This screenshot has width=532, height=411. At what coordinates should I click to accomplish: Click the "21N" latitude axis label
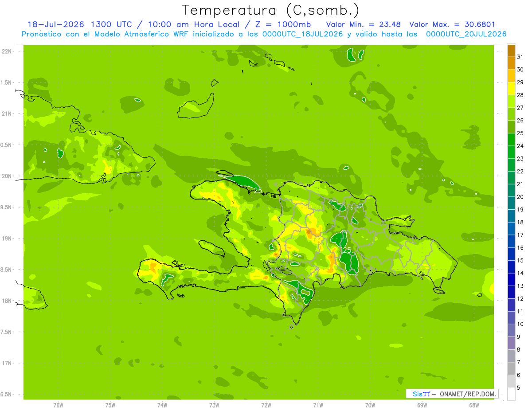pos(7,114)
